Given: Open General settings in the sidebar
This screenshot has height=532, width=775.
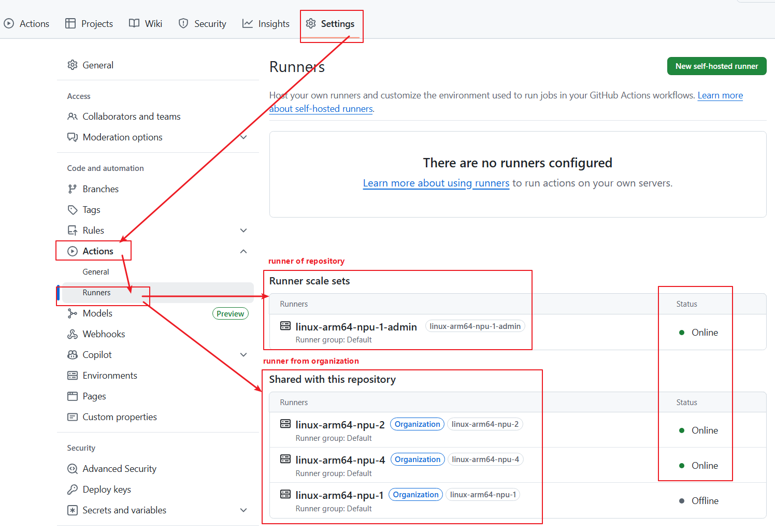Looking at the screenshot, I should 98,65.
